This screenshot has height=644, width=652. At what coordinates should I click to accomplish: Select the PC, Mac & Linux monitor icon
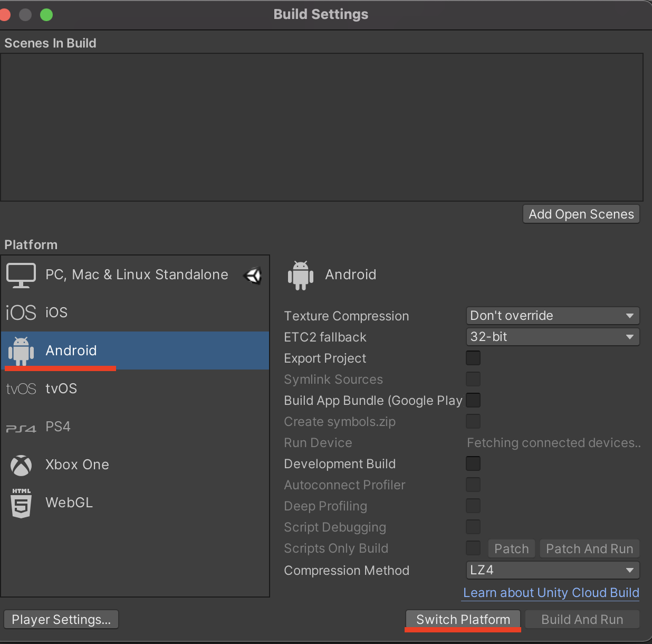[21, 274]
